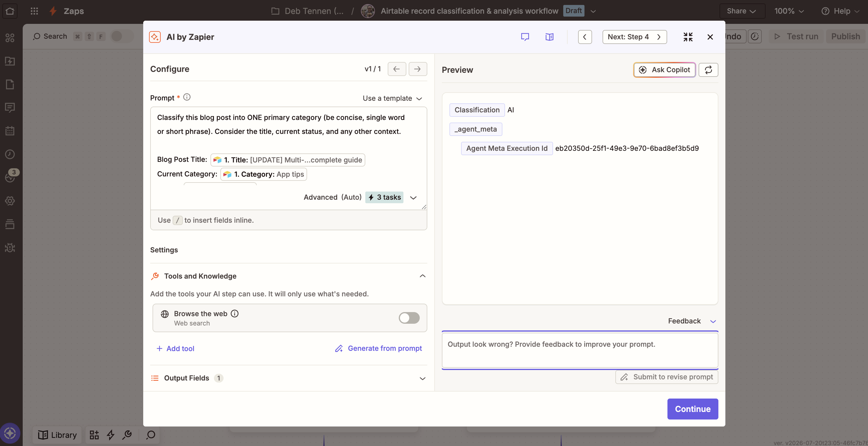This screenshot has width=868, height=446.
Task: Open the Share dropdown
Action: (x=742, y=11)
